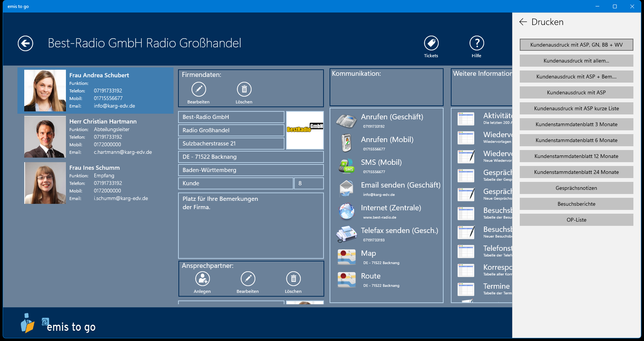Edit Firmendaten with the Bearbeiten pencil

point(199,89)
